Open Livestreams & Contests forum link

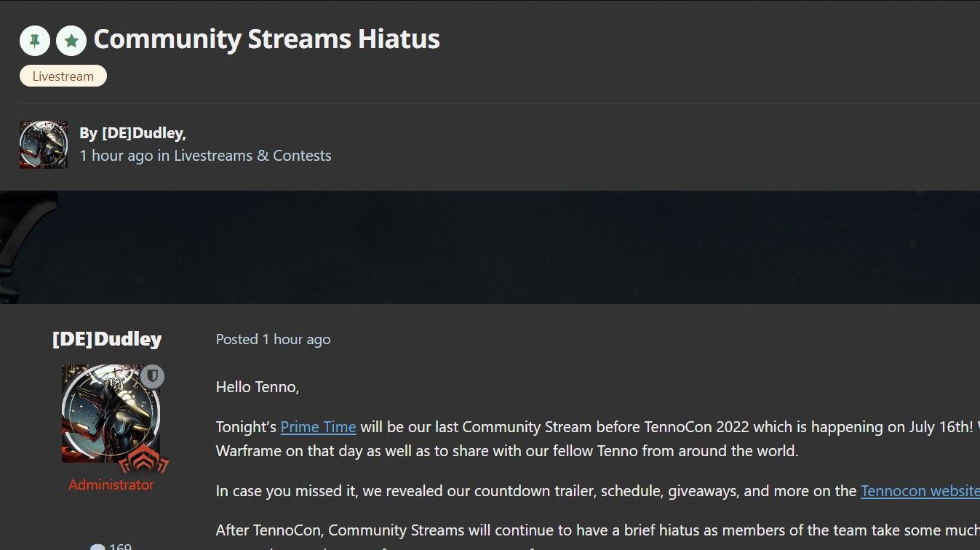[252, 156]
